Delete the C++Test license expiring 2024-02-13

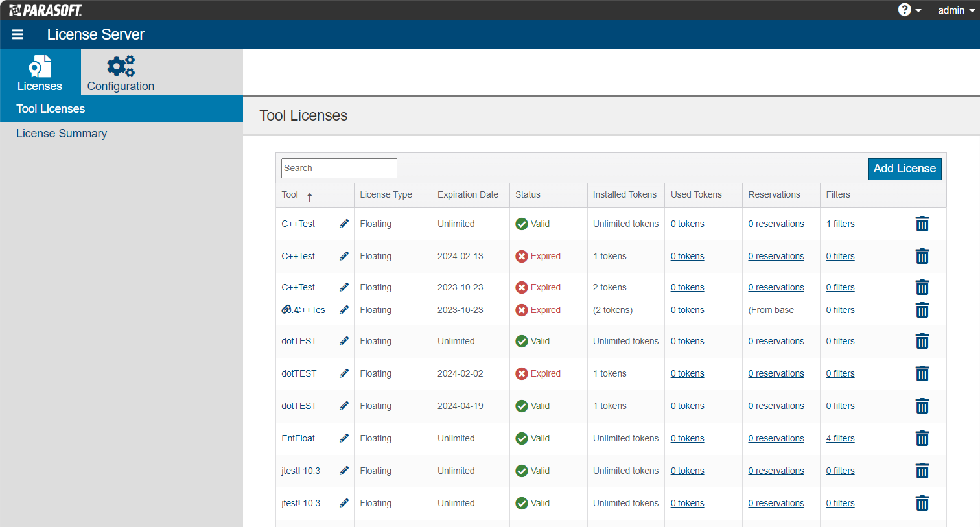(922, 256)
